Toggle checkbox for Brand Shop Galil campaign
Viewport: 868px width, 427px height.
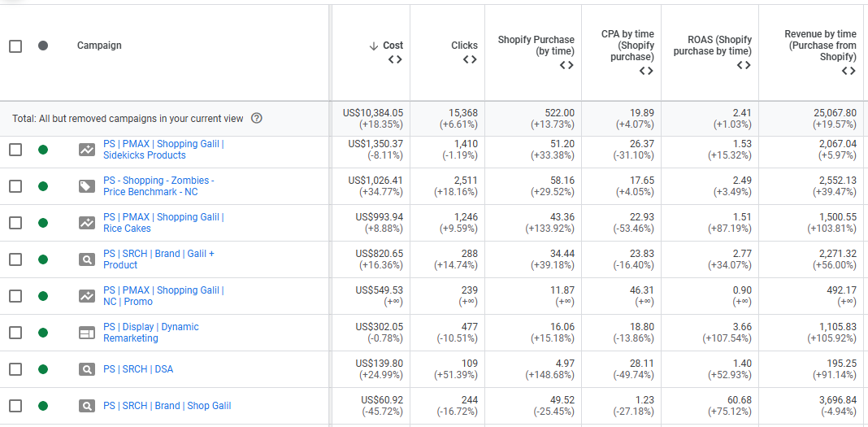click(15, 406)
